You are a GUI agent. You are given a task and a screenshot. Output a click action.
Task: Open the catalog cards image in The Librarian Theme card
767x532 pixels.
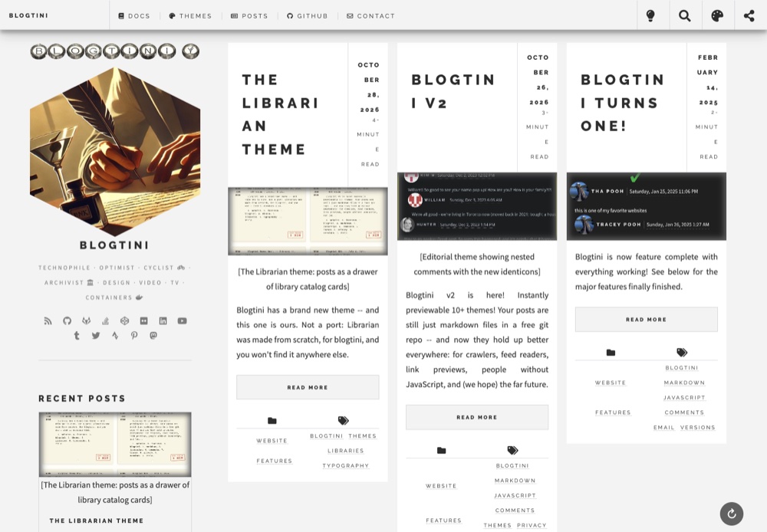tap(308, 221)
